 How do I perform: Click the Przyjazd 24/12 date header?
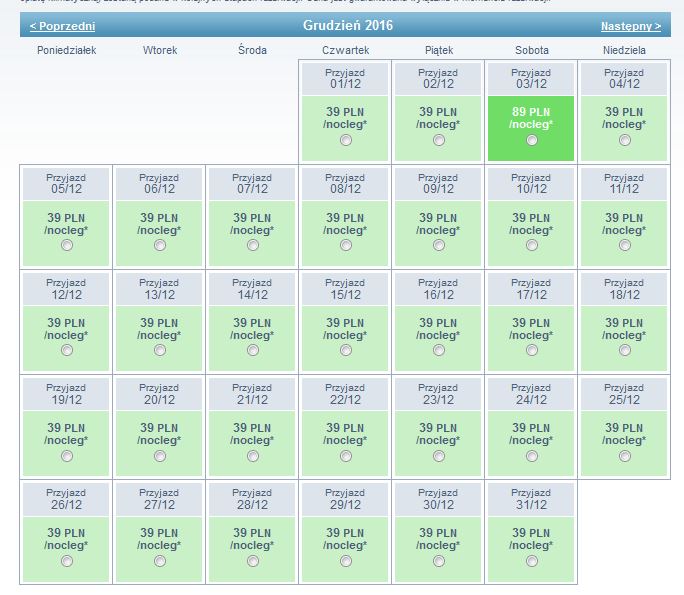tap(531, 394)
